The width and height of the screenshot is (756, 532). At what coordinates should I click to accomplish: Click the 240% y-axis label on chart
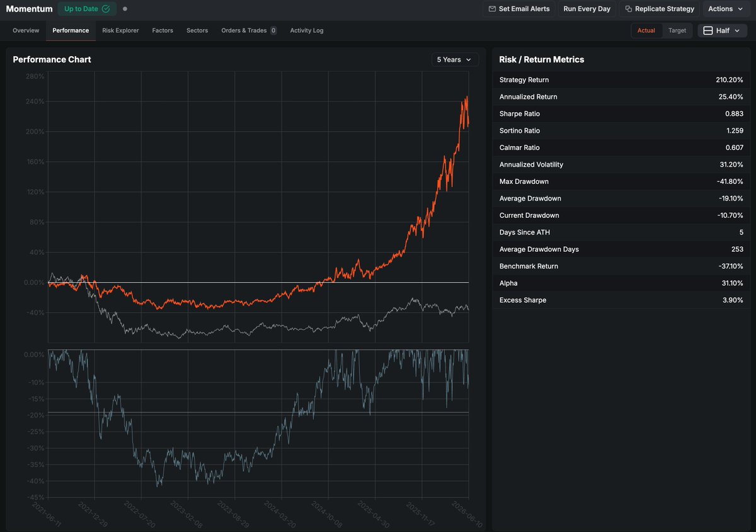[35, 101]
